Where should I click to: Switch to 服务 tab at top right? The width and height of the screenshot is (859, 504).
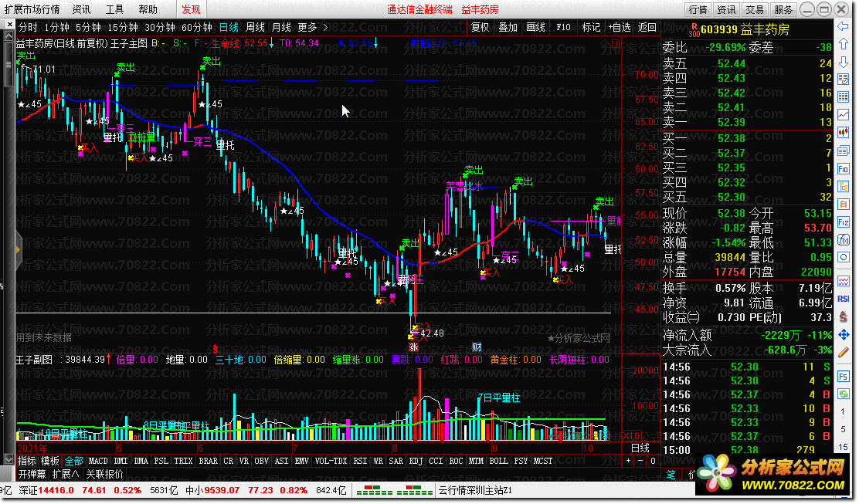click(783, 9)
